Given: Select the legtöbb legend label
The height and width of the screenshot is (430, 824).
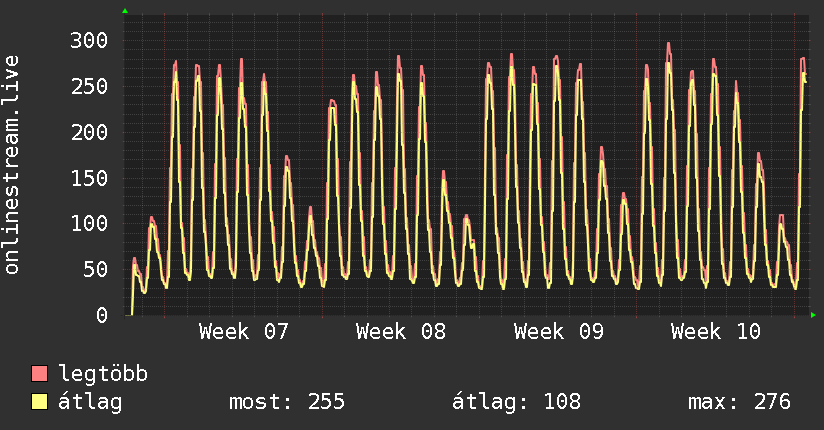Looking at the screenshot, I should click(x=103, y=374).
